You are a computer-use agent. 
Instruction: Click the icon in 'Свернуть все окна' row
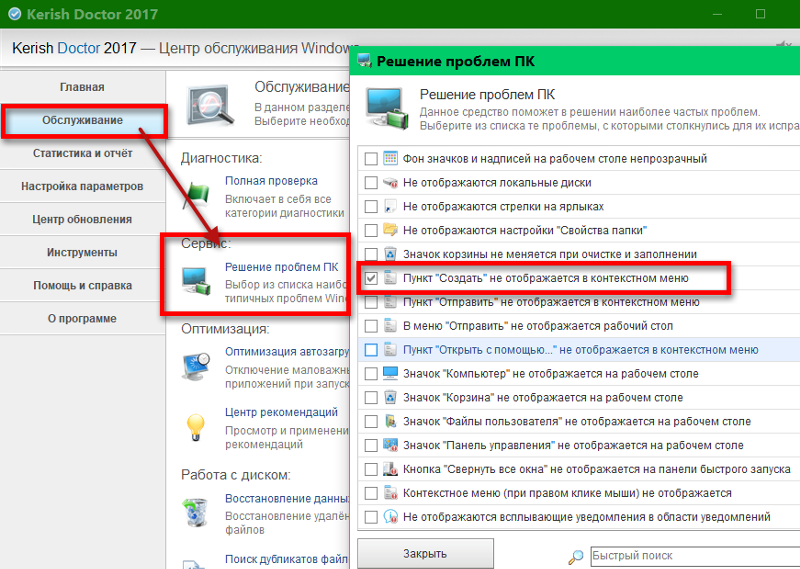coord(390,468)
